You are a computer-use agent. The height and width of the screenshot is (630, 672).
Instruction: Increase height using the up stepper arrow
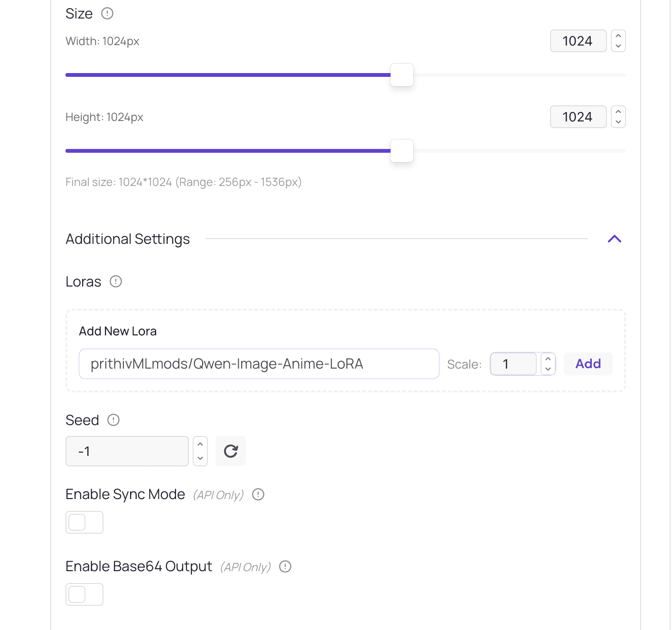[x=618, y=112]
